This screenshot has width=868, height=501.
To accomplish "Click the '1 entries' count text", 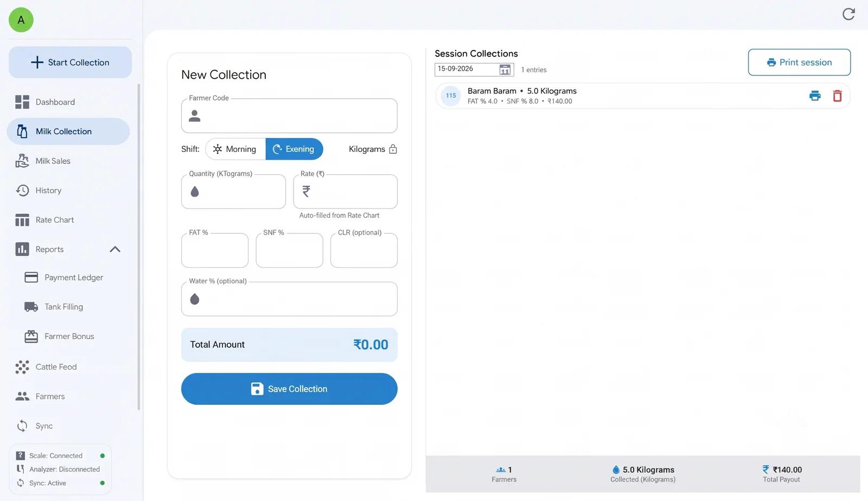I will (534, 70).
